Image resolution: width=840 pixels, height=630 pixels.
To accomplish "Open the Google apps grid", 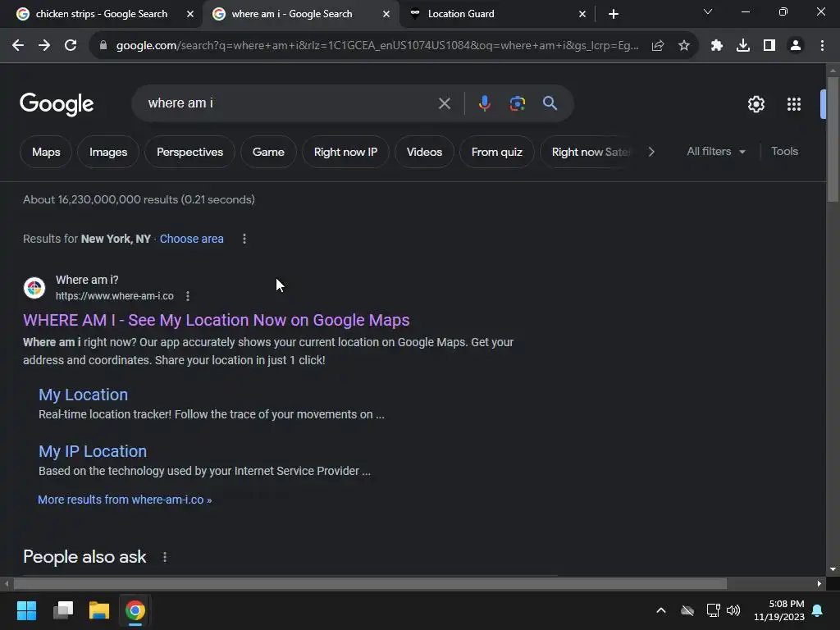I will [794, 104].
